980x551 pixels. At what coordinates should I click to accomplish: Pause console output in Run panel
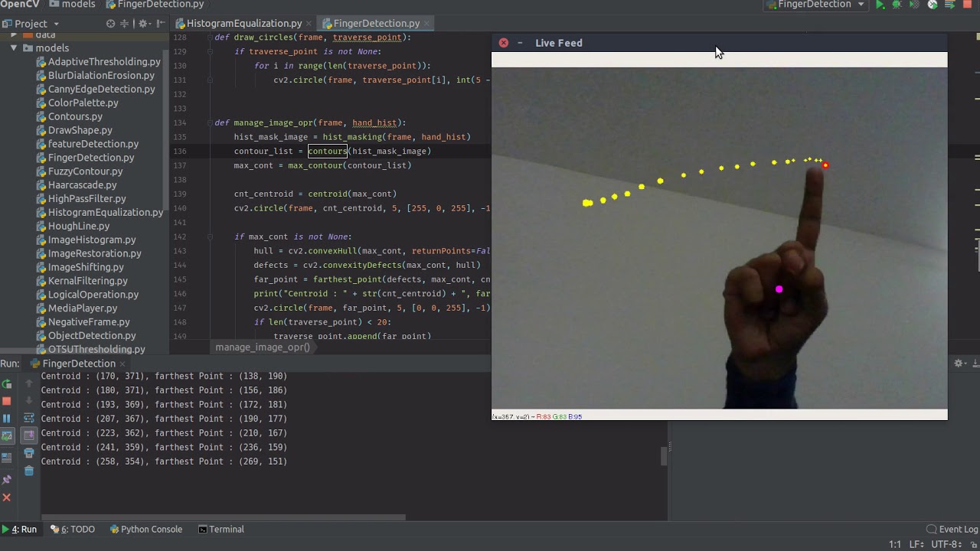pos(8,417)
